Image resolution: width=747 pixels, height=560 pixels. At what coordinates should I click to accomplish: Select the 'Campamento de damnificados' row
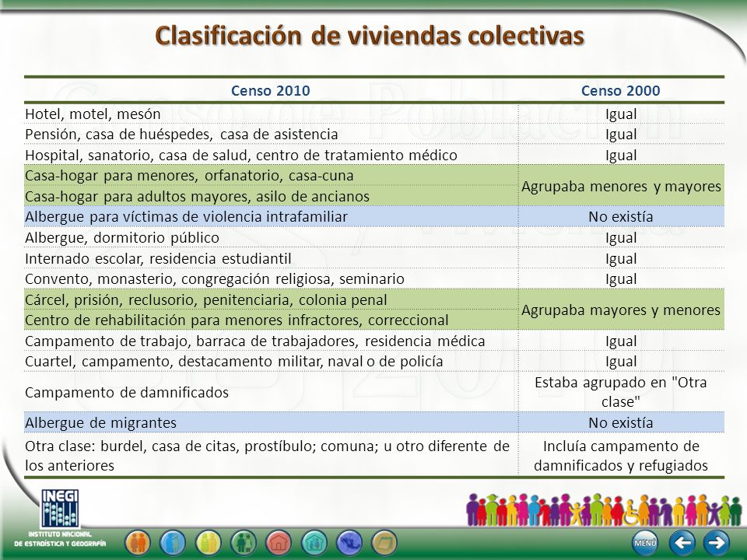click(374, 392)
